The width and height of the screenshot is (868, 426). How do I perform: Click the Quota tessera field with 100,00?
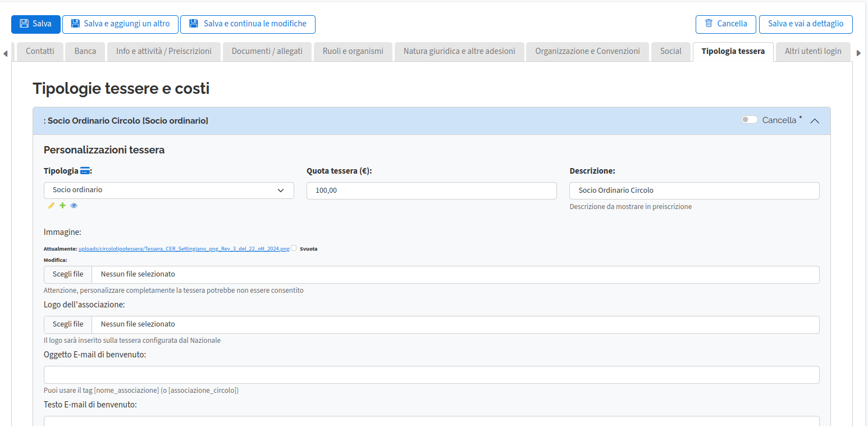coord(432,191)
